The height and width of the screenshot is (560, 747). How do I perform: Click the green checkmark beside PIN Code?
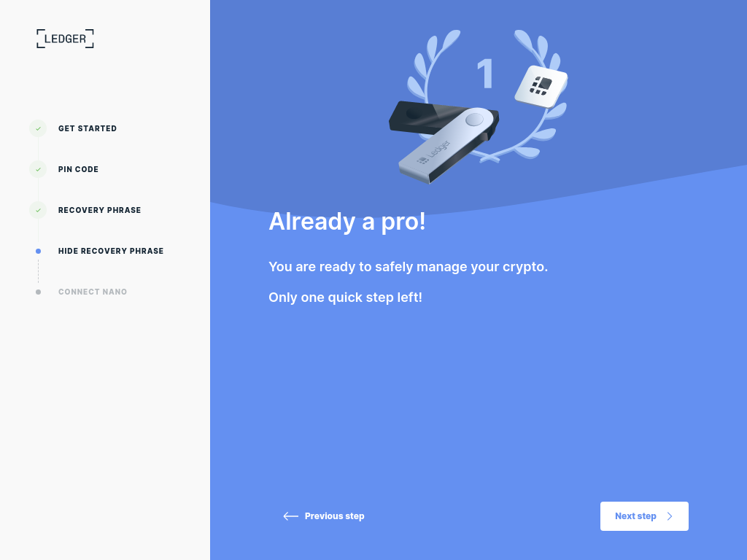coord(38,169)
